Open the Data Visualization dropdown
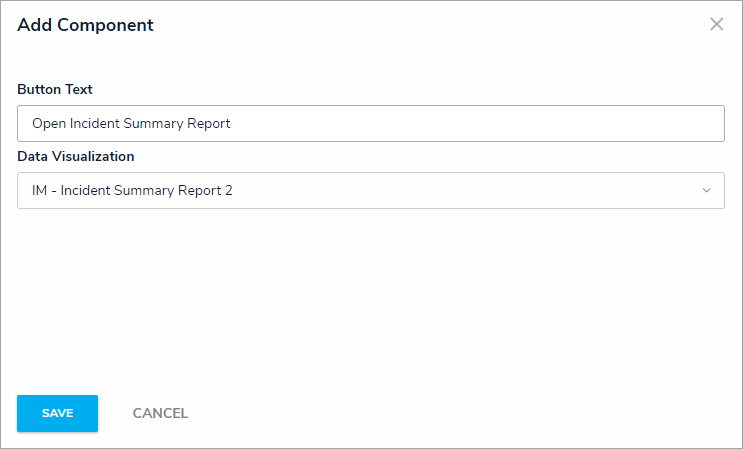Image resolution: width=743 pixels, height=449 pixels. click(x=370, y=191)
